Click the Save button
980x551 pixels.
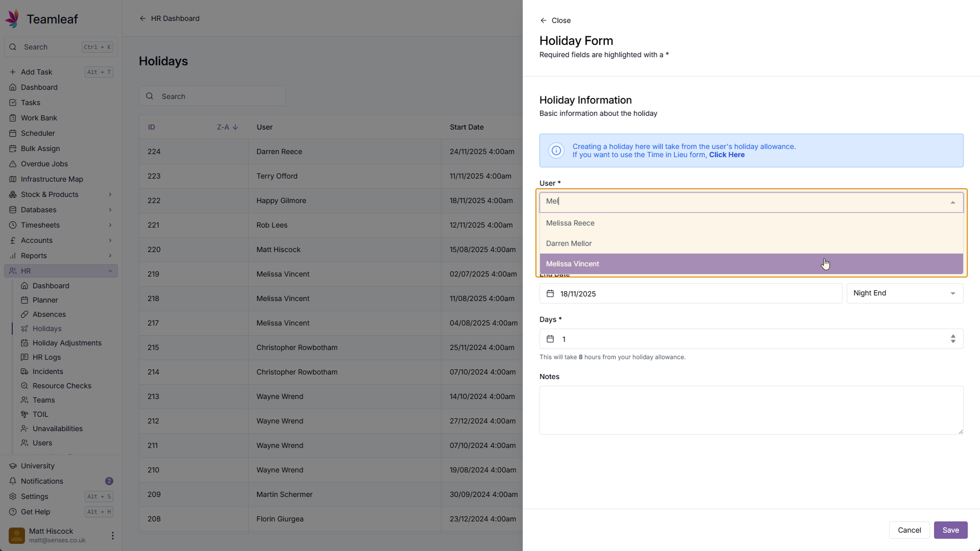950,530
